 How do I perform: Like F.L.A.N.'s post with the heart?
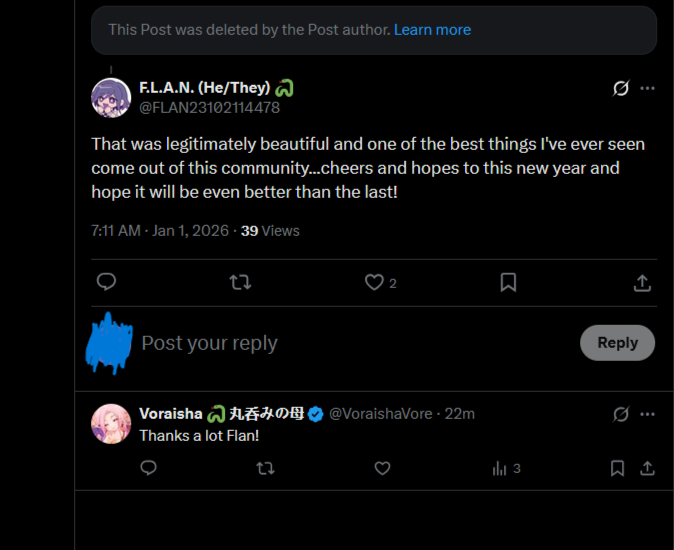click(374, 283)
